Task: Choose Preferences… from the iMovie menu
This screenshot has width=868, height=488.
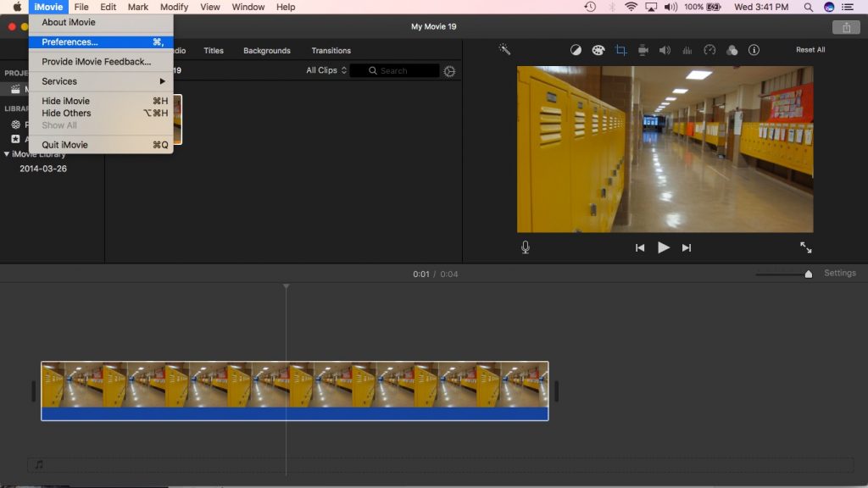Action: 101,42
